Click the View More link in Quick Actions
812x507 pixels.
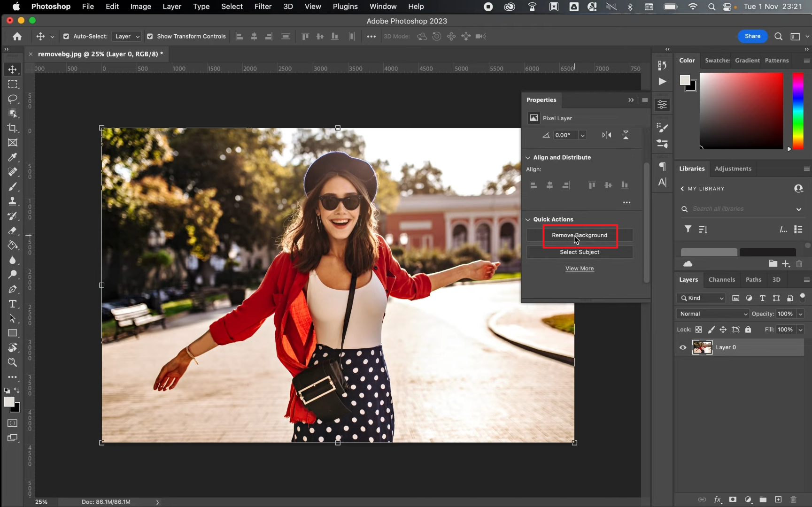coord(580,268)
